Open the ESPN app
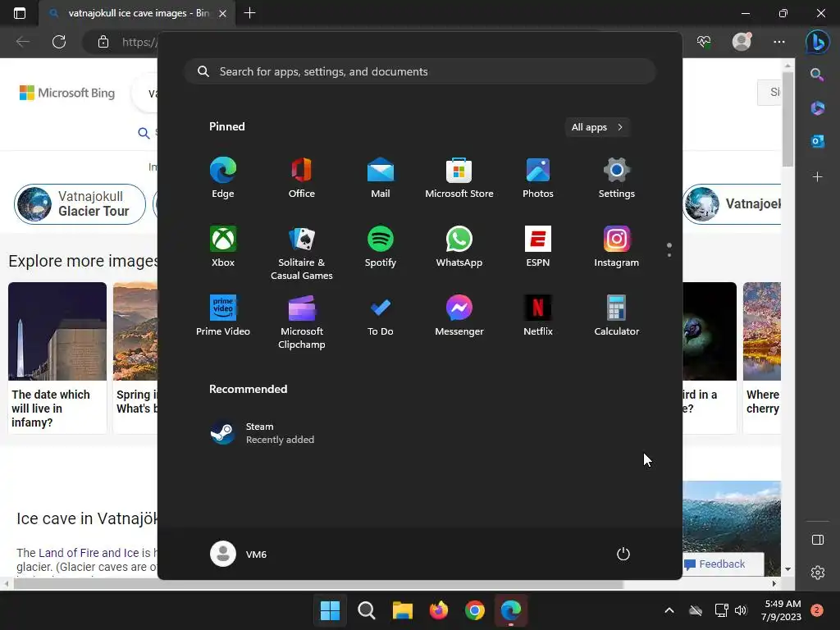This screenshot has height=630, width=840. point(538,247)
